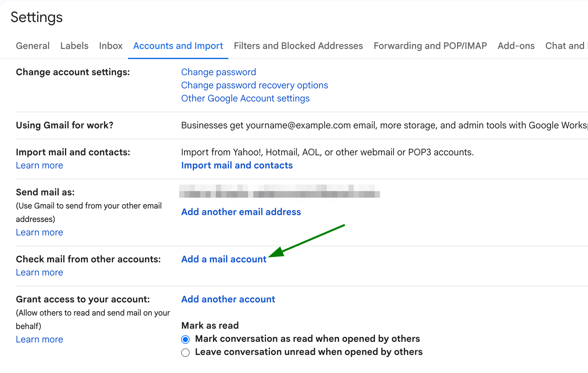Image resolution: width=588 pixels, height=373 pixels.
Task: Open the Labels tab
Action: (74, 46)
